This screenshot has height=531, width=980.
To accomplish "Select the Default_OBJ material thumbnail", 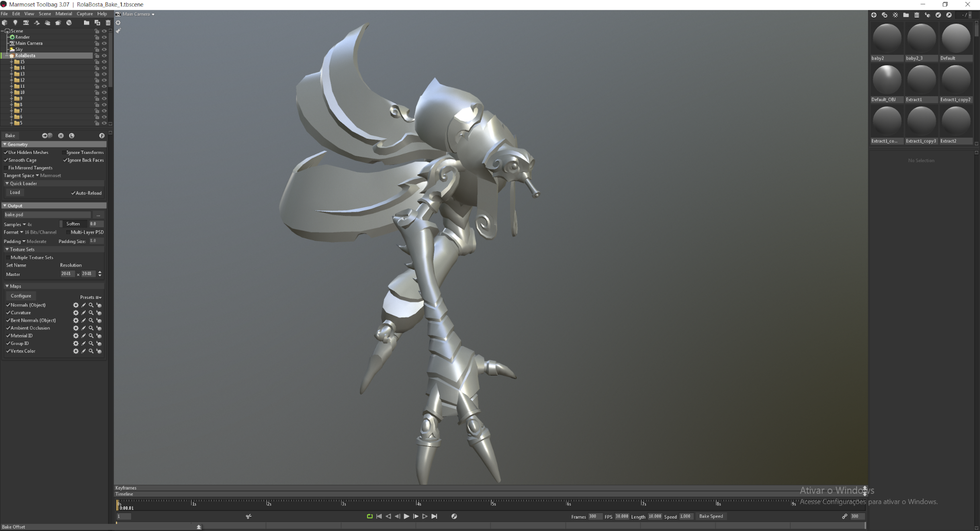I will pyautogui.click(x=886, y=80).
